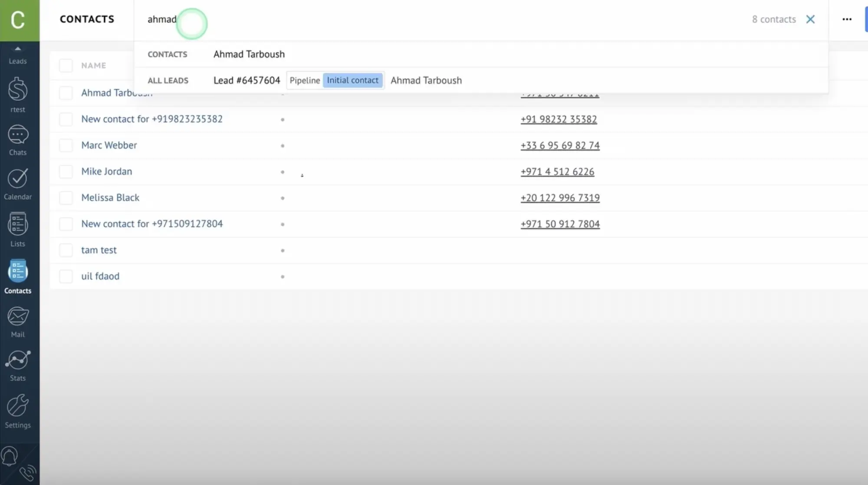Screen dimensions: 868x485
Task: Click the Initial contact stage tag
Action: [x=352, y=80]
